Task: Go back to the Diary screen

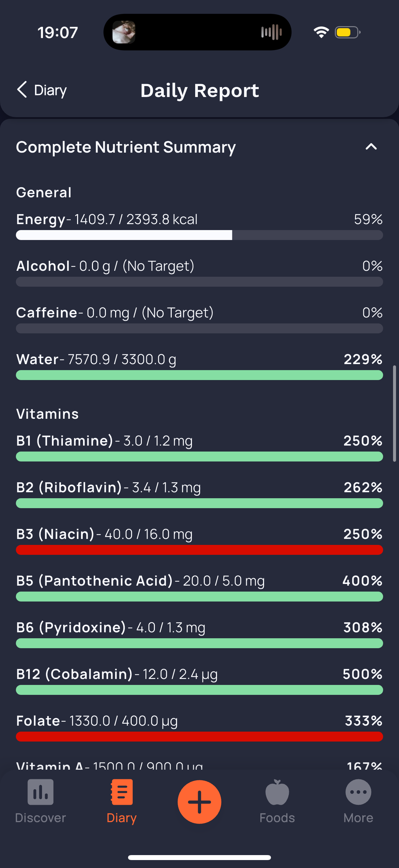Action: [42, 90]
